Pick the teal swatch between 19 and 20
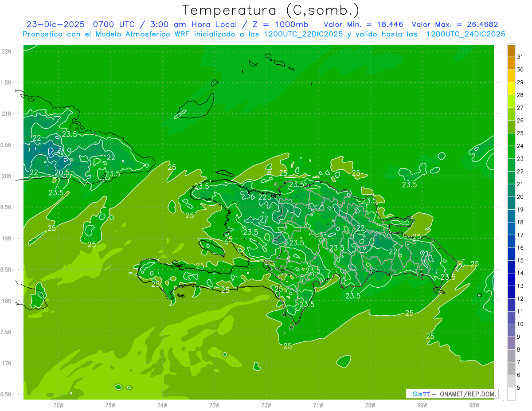532x411 pixels. click(x=511, y=204)
